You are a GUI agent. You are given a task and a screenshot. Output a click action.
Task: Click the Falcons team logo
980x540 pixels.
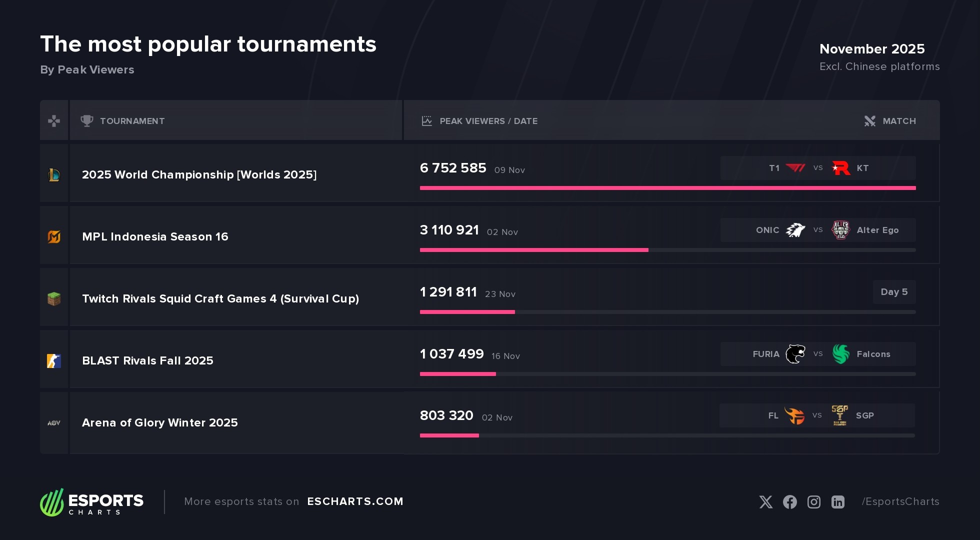pyautogui.click(x=840, y=354)
